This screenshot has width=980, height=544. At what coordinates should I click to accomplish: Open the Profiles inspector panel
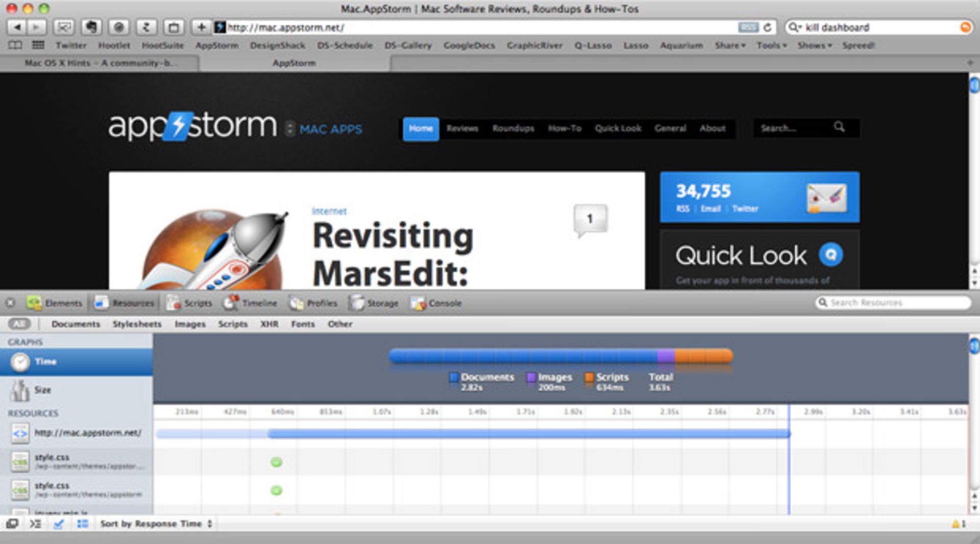click(313, 303)
